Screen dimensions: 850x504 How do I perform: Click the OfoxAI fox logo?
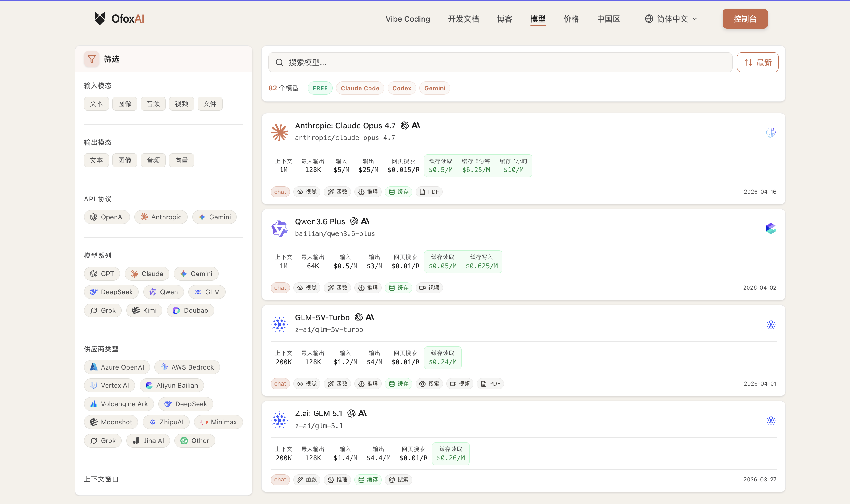click(100, 19)
